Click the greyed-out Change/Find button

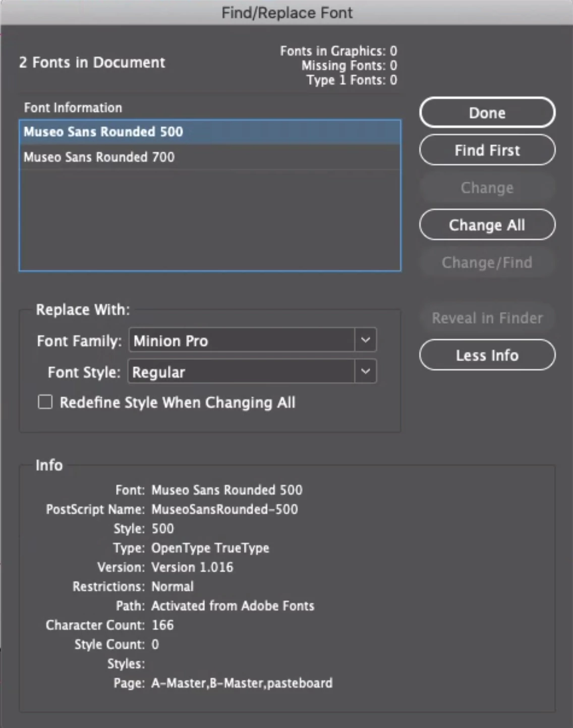coord(487,262)
